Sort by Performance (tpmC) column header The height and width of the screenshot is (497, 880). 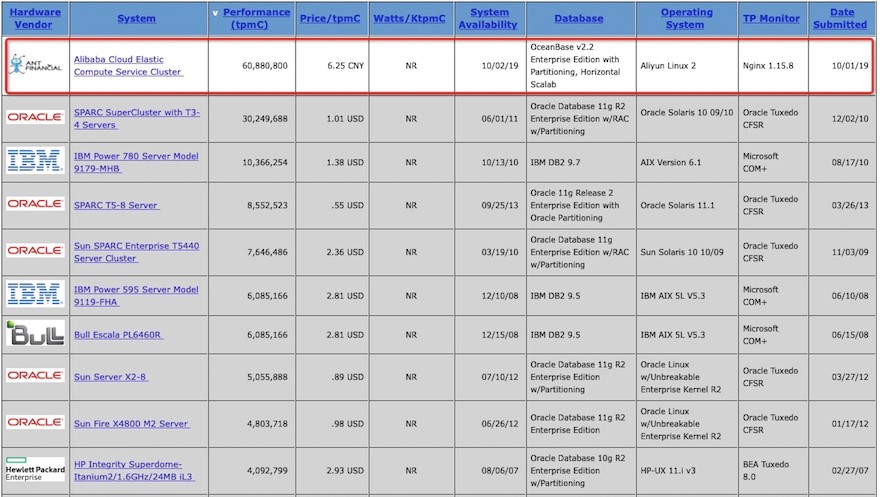256,19
